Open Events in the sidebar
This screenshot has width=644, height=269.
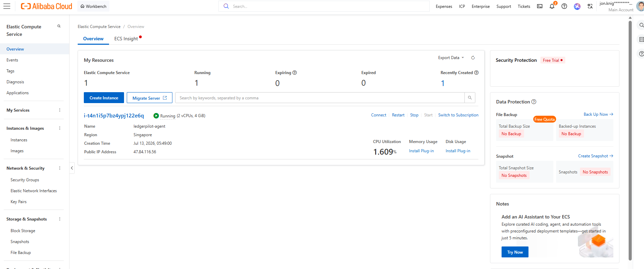(12, 60)
